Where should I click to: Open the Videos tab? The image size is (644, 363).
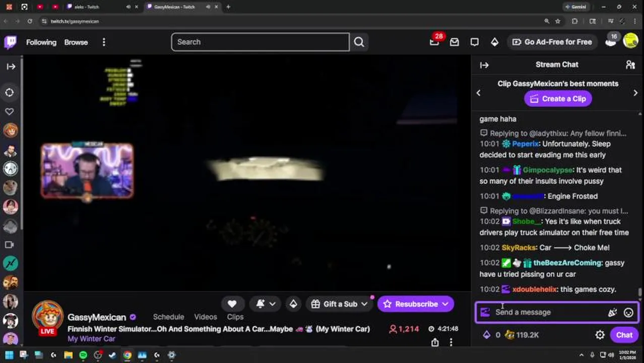(x=206, y=317)
